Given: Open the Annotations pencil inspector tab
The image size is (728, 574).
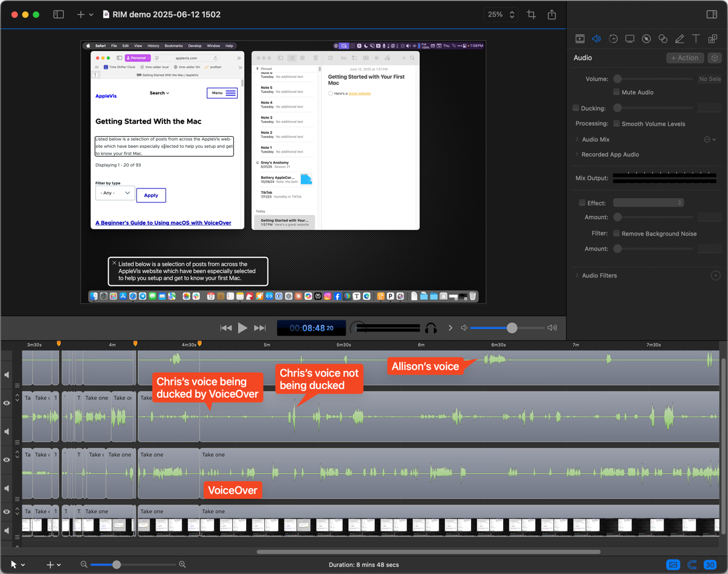Looking at the screenshot, I should (x=679, y=39).
